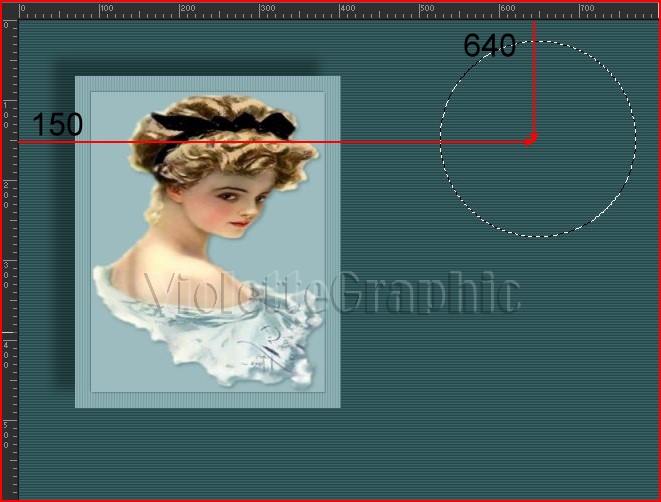
Task: Click the VioletteGraphic watermark text
Action: tap(333, 294)
